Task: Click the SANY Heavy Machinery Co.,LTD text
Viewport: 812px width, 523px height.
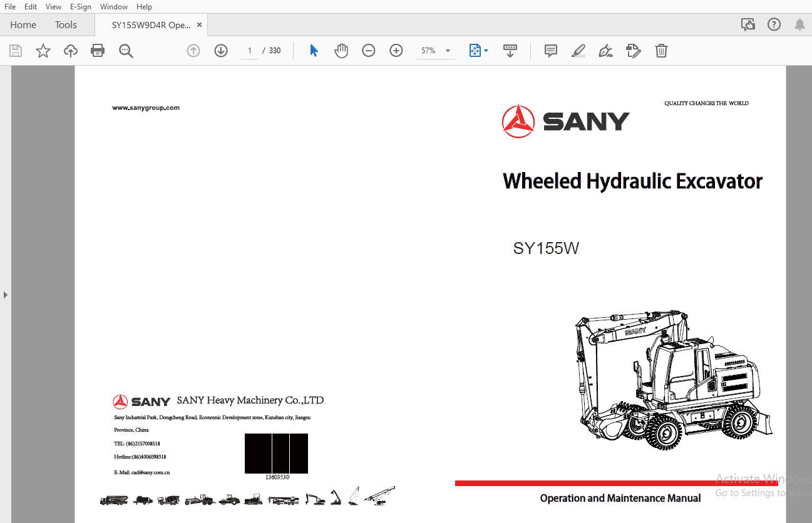Action: click(x=250, y=400)
